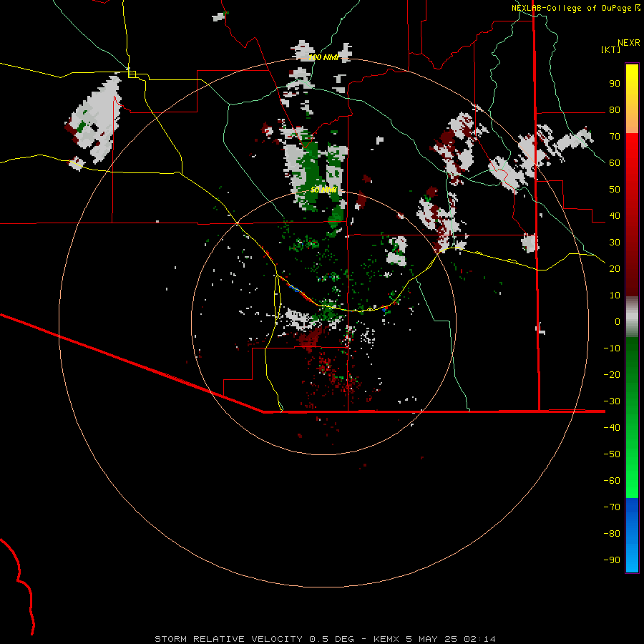The height and width of the screenshot is (644, 644).
Task: Click the 10 value on the velocity scale
Action: tap(615, 296)
